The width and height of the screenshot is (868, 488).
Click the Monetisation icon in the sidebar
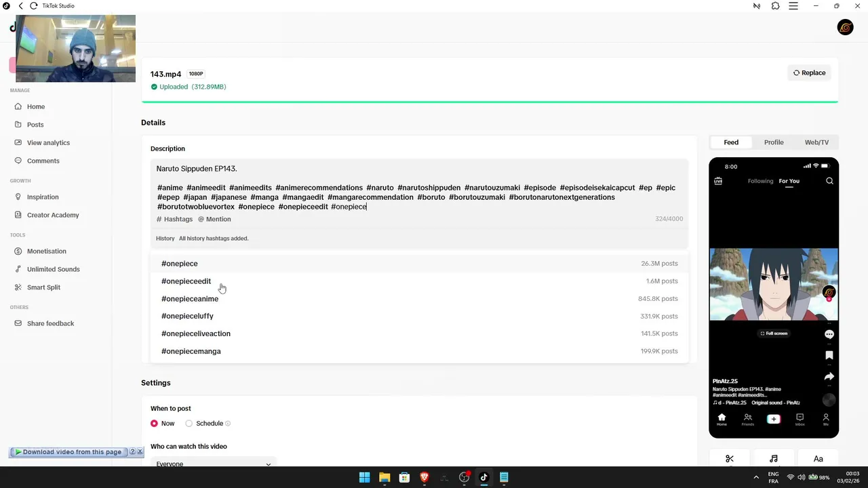pyautogui.click(x=20, y=251)
